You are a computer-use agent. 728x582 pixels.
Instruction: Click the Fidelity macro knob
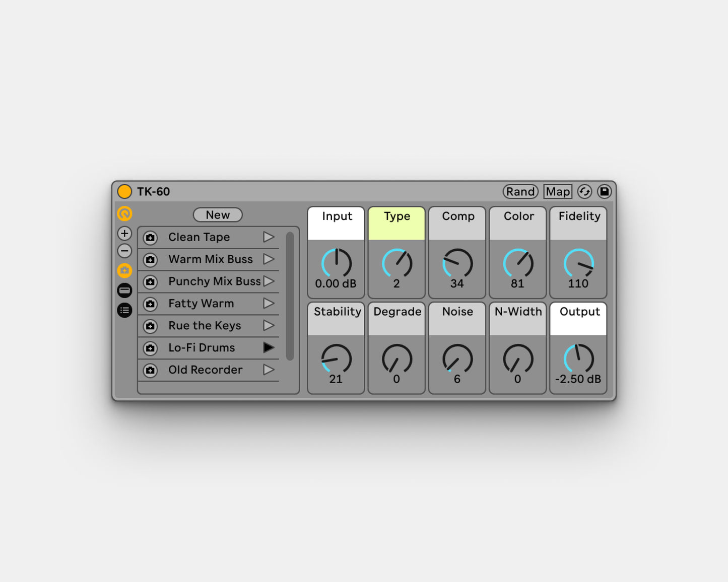[x=578, y=263]
